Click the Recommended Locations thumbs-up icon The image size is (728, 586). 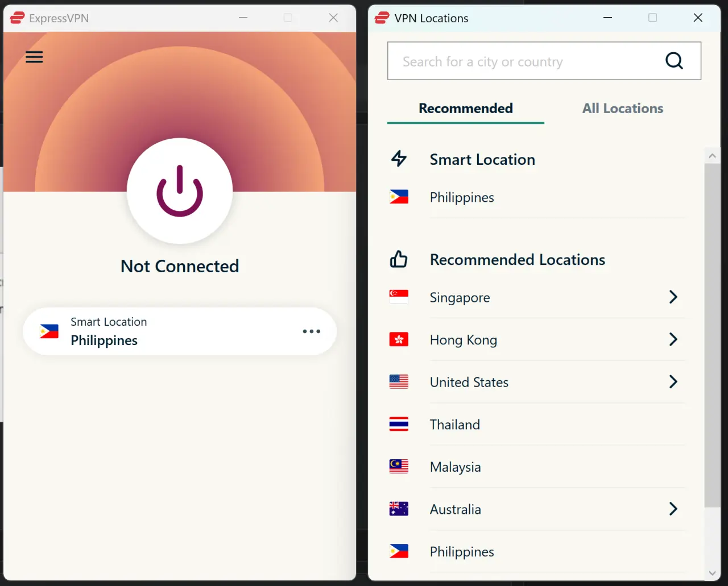pyautogui.click(x=399, y=259)
